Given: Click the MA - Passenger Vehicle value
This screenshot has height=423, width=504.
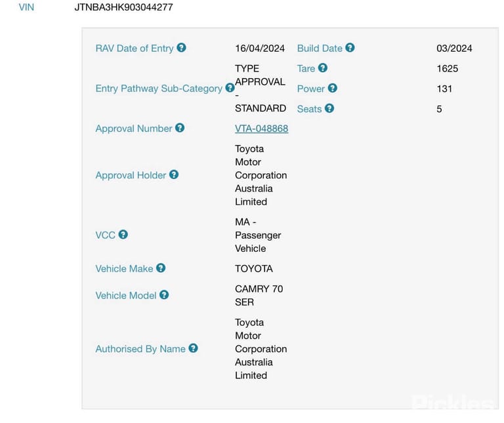Looking at the screenshot, I should click(x=258, y=235).
